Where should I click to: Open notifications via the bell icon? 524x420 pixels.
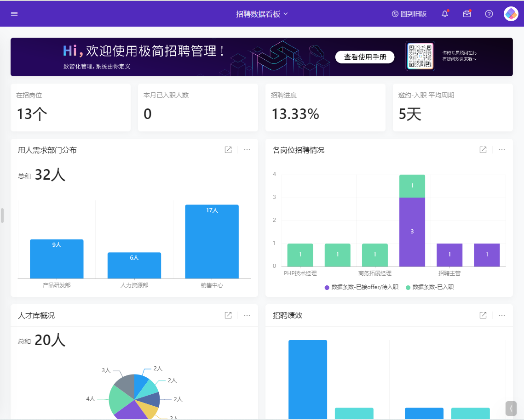tap(444, 14)
